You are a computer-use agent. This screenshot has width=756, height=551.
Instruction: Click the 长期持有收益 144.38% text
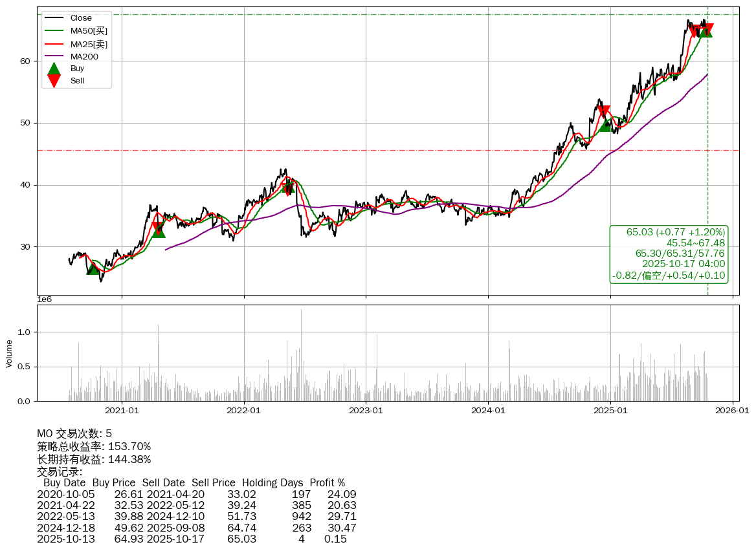click(x=94, y=459)
